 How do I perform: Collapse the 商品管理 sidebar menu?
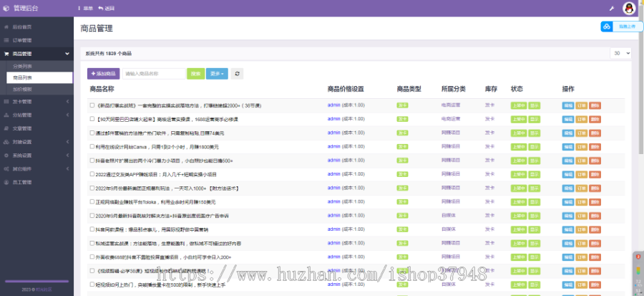pyautogui.click(x=67, y=54)
